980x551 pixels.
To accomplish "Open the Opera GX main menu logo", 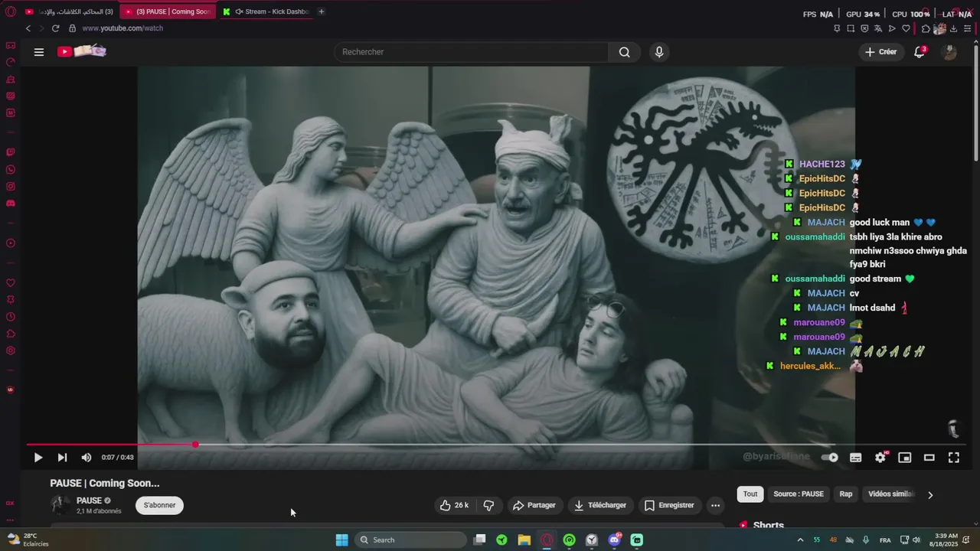I will pos(11,11).
